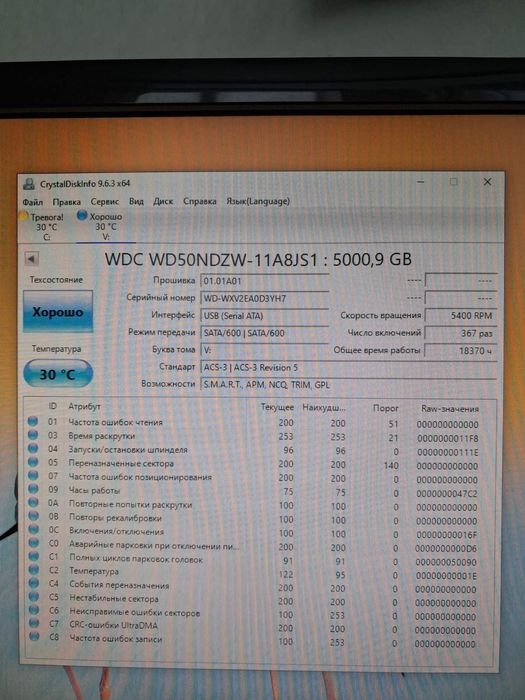This screenshot has width=525, height=700.
Task: Click the serial number field WD-WXV2EA0D3YH7
Action: point(265,298)
